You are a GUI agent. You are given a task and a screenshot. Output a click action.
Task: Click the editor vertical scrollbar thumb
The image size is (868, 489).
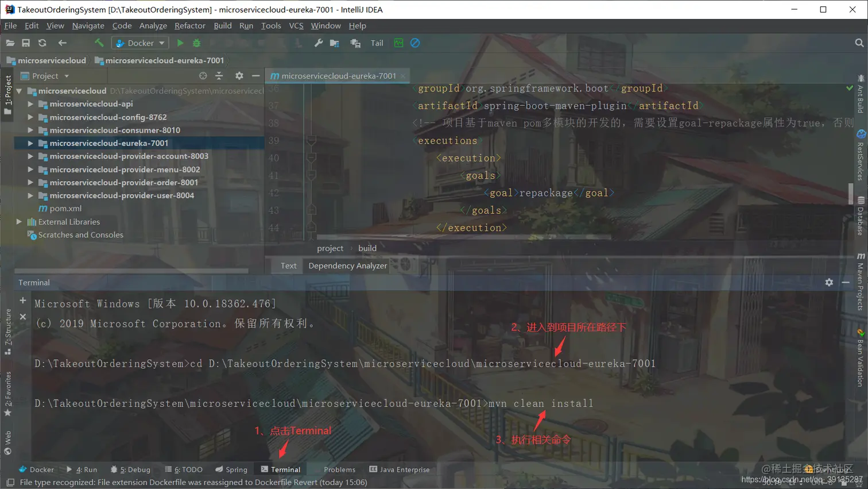pos(851,194)
